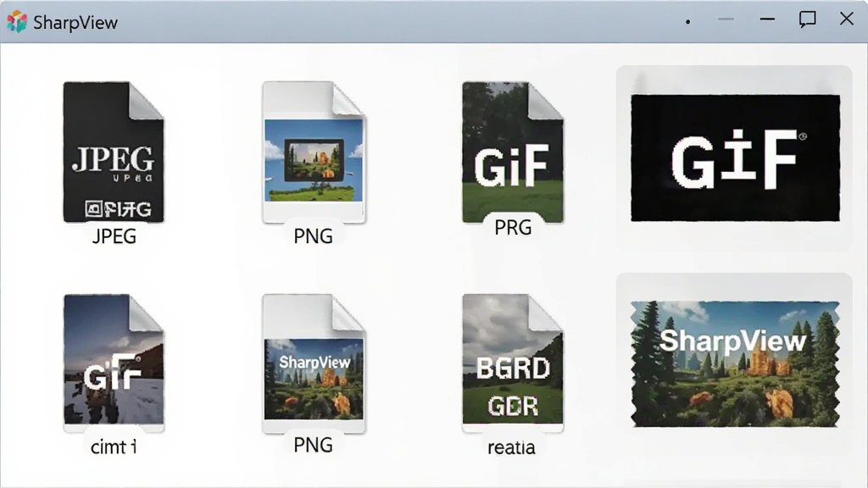Open the black GiF preview thumbnail
Screen dimensions: 868x488
[x=735, y=158]
